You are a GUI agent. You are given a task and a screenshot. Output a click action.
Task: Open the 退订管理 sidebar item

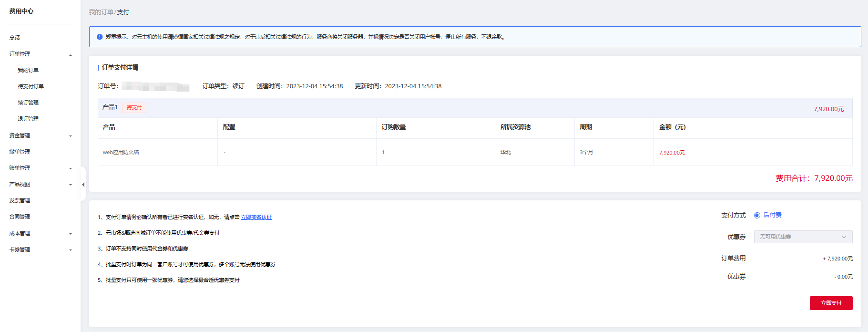coord(28,119)
